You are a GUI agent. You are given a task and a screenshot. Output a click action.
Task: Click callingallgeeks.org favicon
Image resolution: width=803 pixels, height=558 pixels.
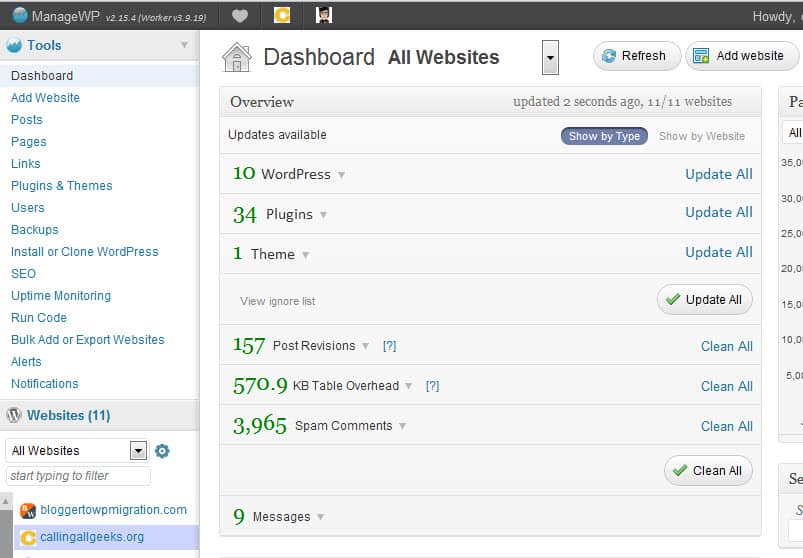[28, 538]
